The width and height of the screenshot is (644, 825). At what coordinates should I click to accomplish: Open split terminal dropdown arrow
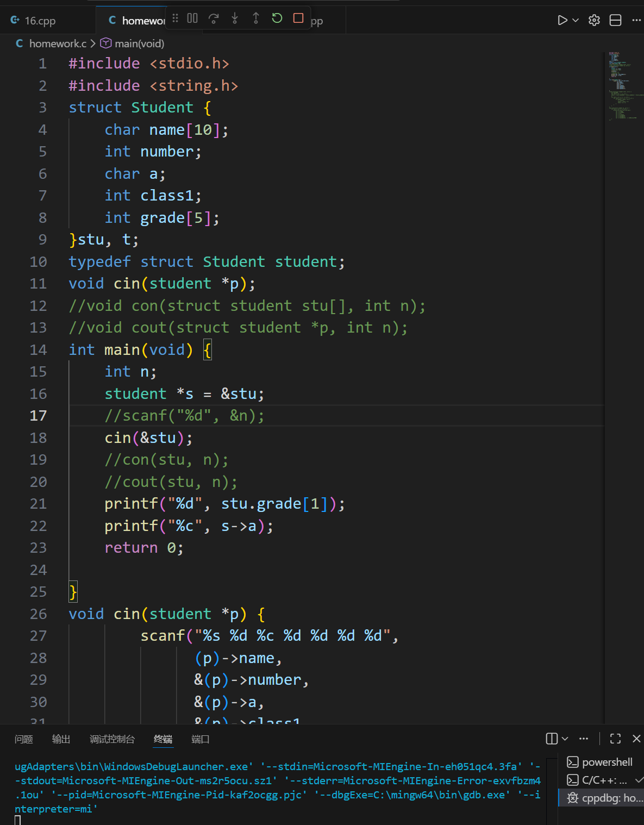565,739
